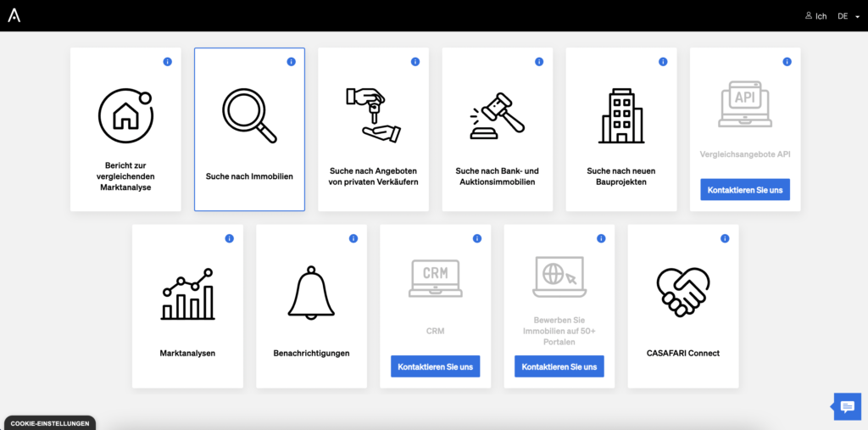
Task: Open the Ich user account menu
Action: tap(816, 16)
